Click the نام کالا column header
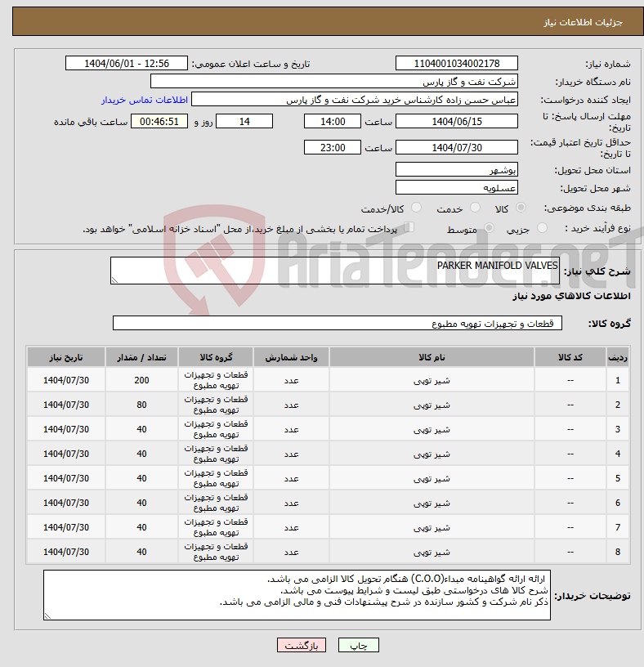The image size is (644, 667). click(x=432, y=357)
